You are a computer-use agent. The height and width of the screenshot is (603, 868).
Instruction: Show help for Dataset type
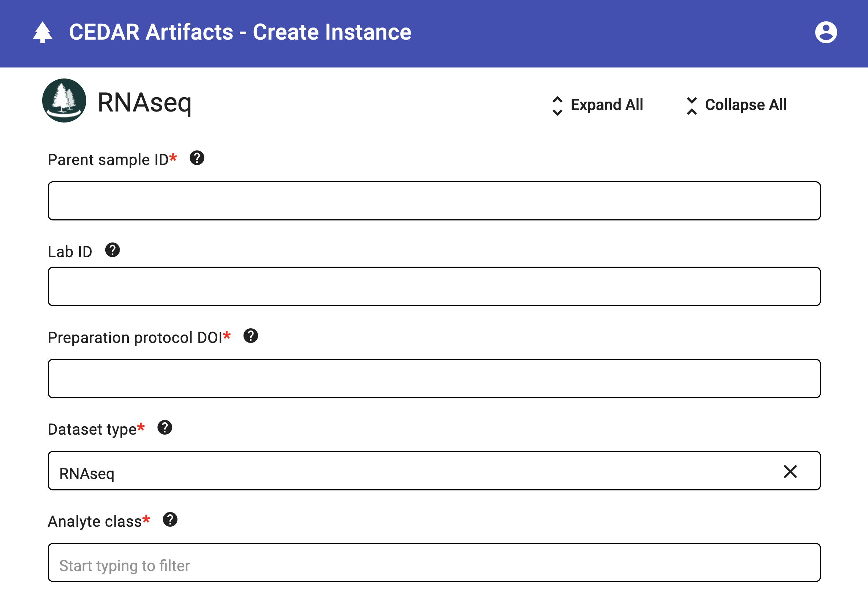pos(165,427)
